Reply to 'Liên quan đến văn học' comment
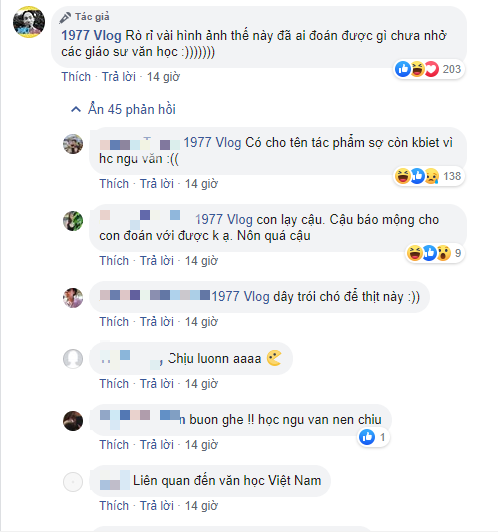 [157, 506]
